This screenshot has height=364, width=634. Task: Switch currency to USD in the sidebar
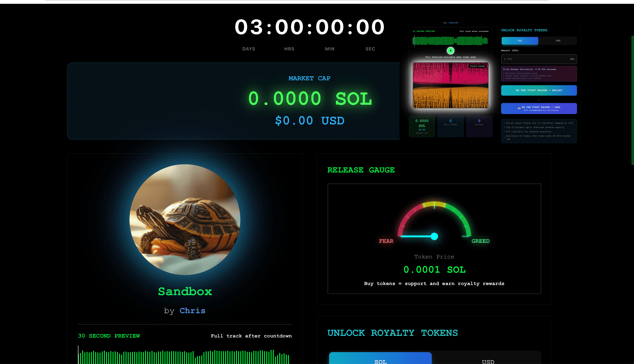558,40
